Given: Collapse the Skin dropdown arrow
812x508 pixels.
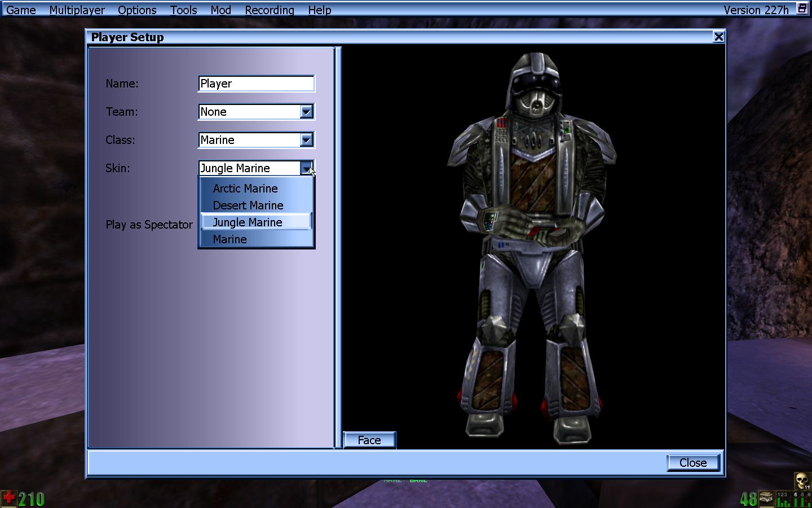Looking at the screenshot, I should tap(306, 168).
